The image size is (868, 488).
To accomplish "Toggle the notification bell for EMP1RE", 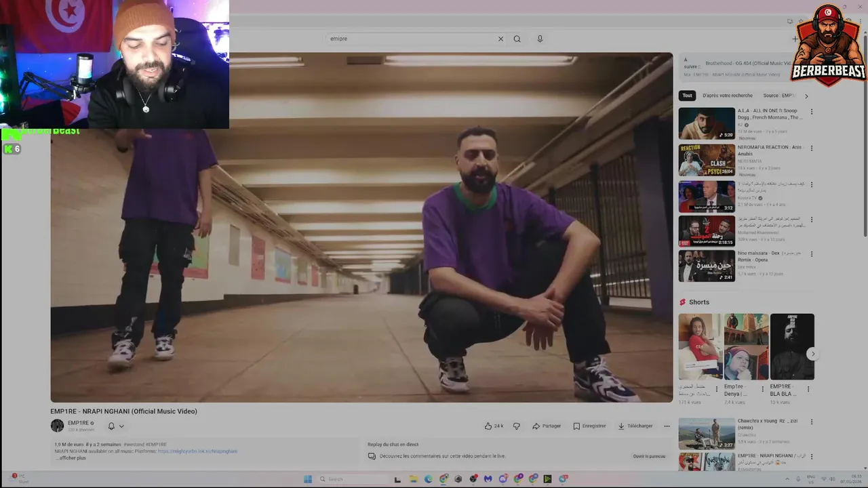I will [111, 426].
